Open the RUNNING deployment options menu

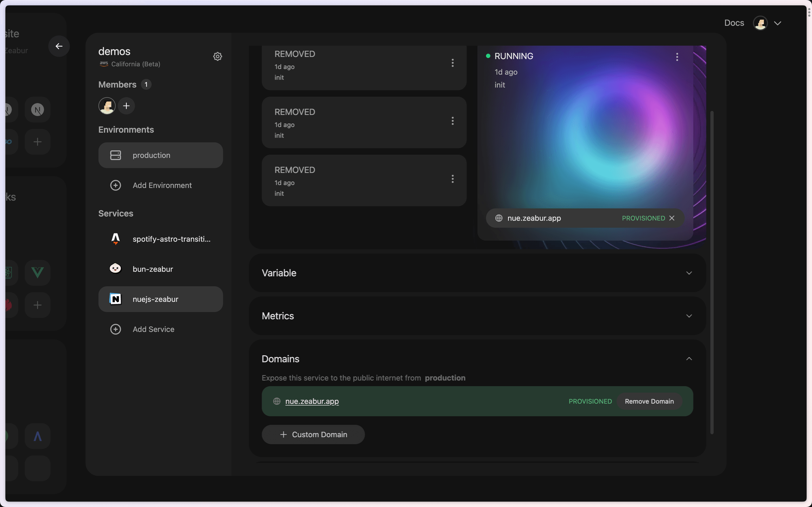[677, 57]
